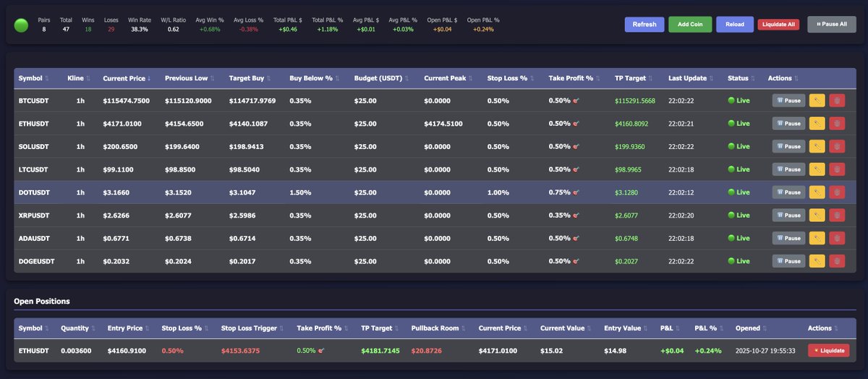Sort the watchlist by the Status column
This screenshot has height=379, width=868.
[x=741, y=78]
